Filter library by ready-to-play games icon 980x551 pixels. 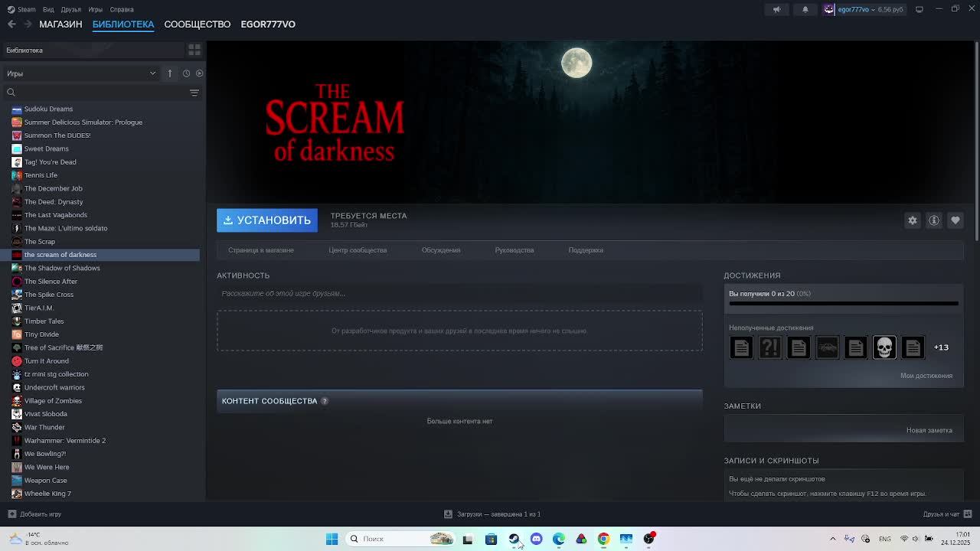[x=199, y=73]
